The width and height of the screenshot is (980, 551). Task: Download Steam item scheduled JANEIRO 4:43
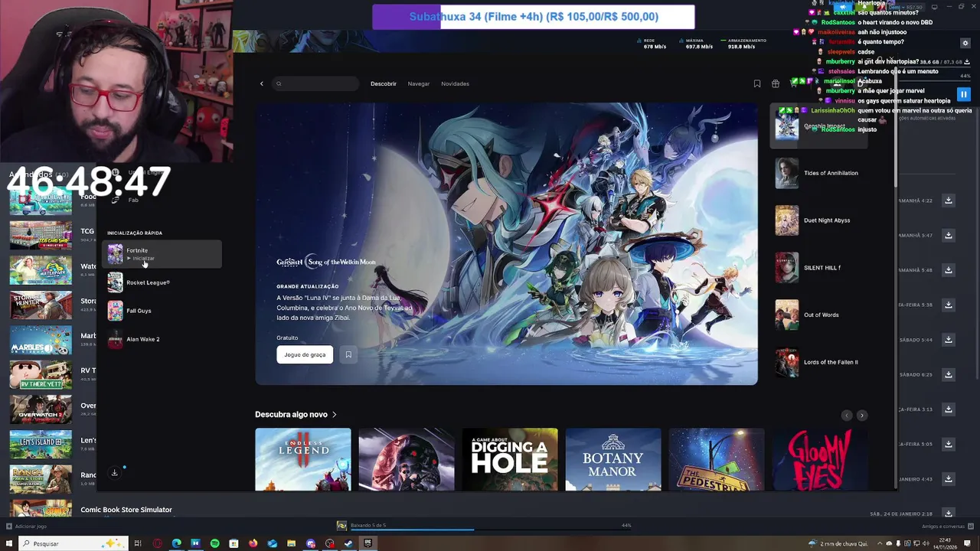[948, 479]
